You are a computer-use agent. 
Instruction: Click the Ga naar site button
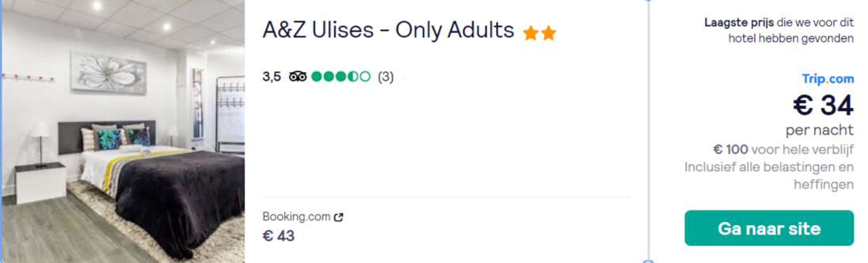769,228
